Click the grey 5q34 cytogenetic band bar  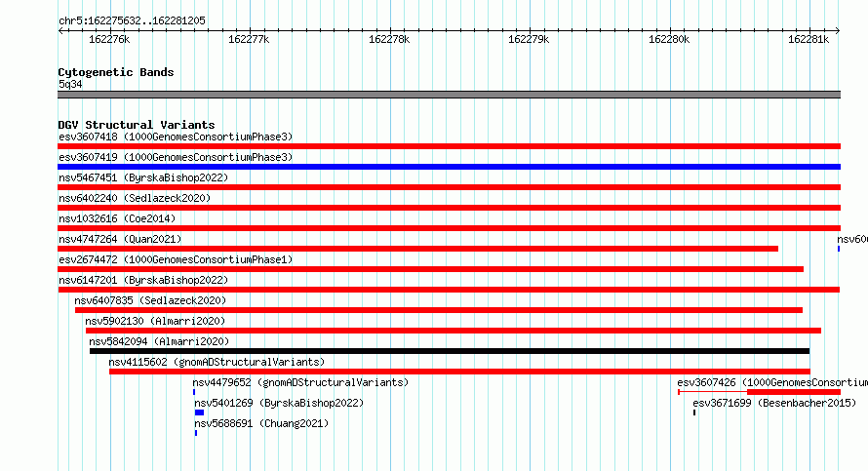449,95
